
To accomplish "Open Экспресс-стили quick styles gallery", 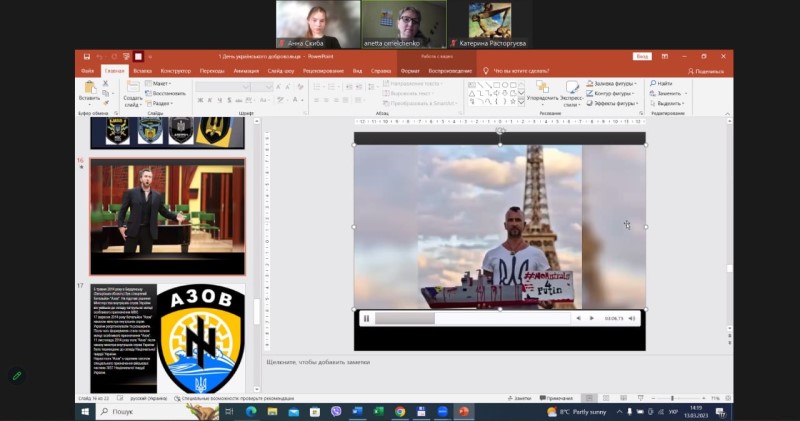I will (x=571, y=92).
